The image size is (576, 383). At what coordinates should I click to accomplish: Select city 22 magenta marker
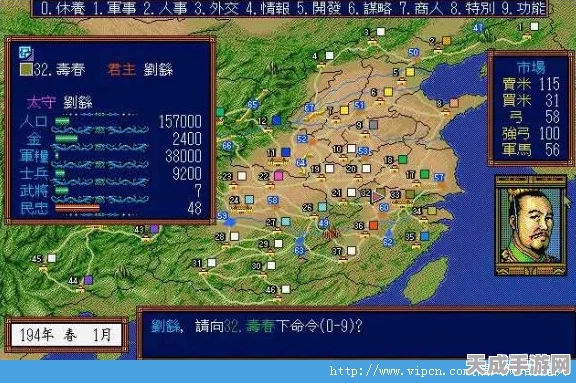(x=278, y=176)
